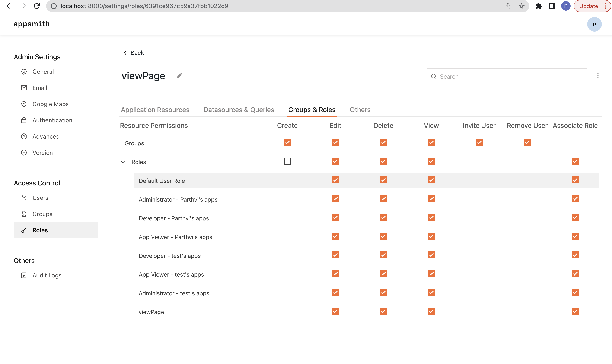Click the Email envelope icon in sidebar

coord(24,88)
